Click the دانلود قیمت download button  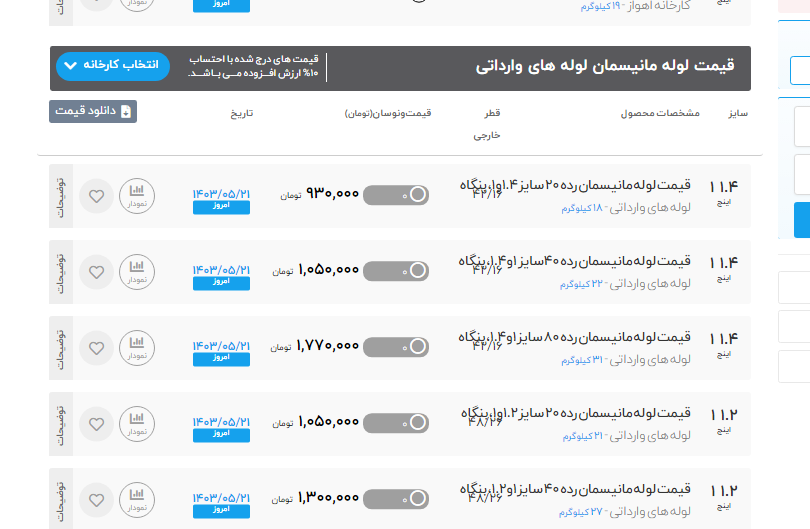93,111
